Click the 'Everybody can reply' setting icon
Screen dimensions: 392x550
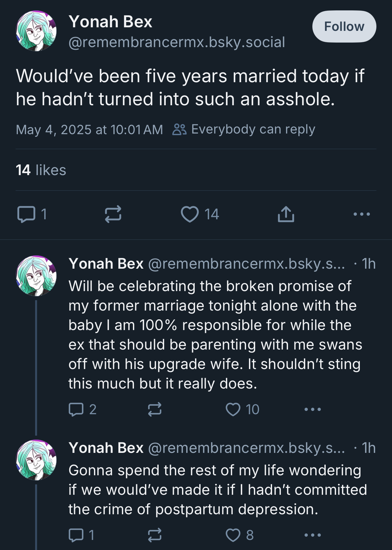[x=179, y=129]
